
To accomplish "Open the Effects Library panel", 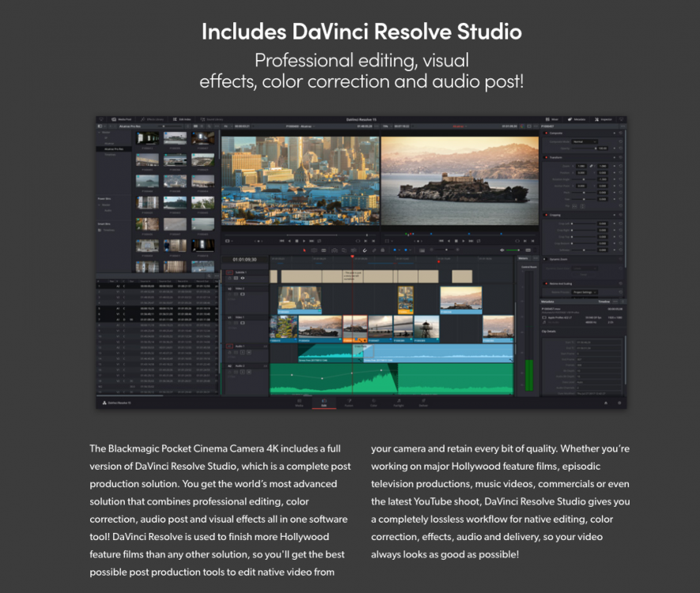I will tap(152, 119).
